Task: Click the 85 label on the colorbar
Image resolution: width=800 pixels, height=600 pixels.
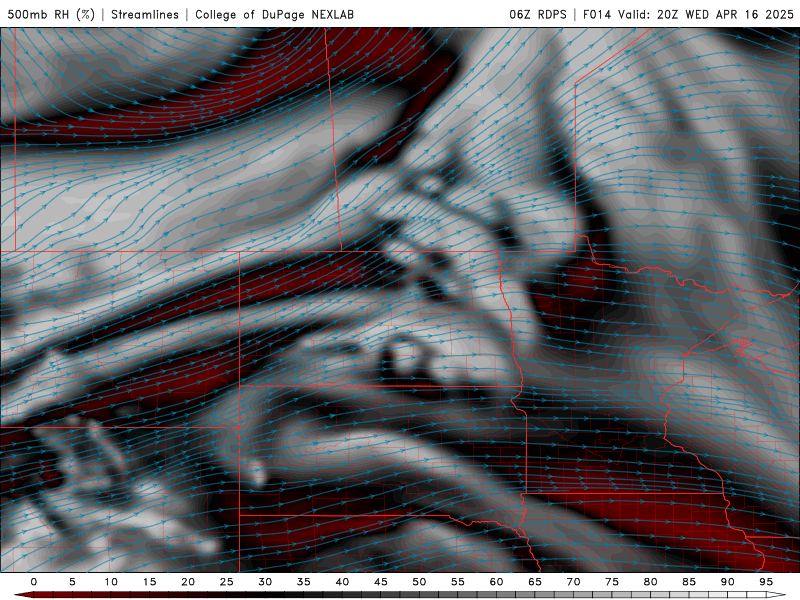Action: click(x=689, y=582)
